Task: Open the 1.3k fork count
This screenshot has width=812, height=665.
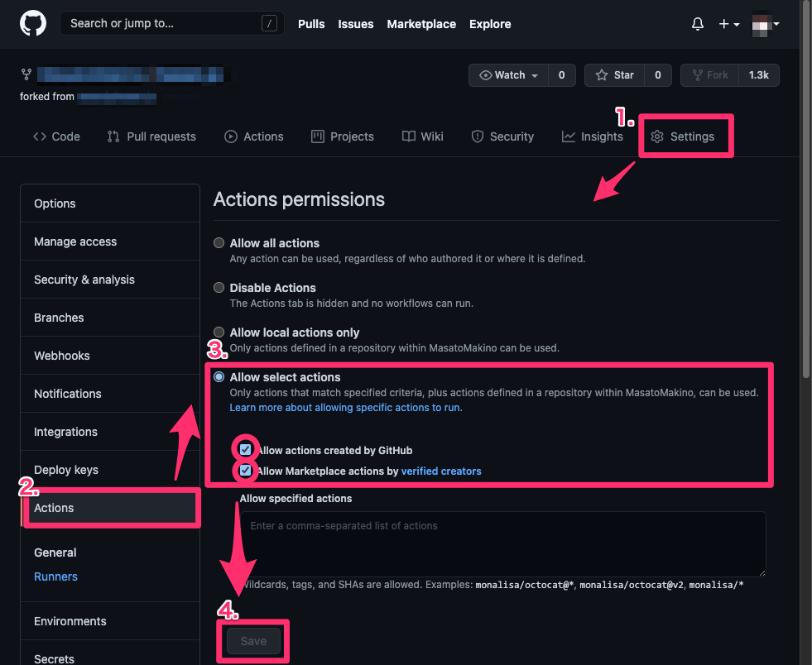Action: [x=759, y=75]
